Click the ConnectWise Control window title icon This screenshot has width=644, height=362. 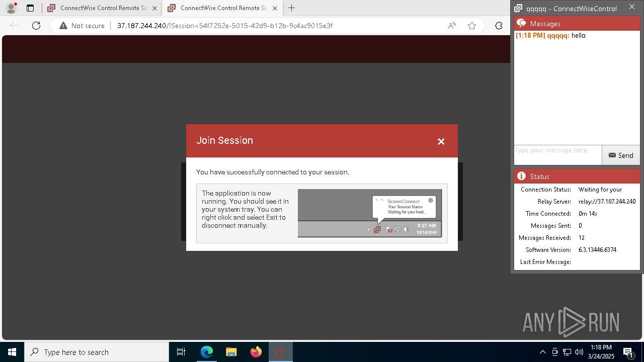pyautogui.click(x=518, y=8)
